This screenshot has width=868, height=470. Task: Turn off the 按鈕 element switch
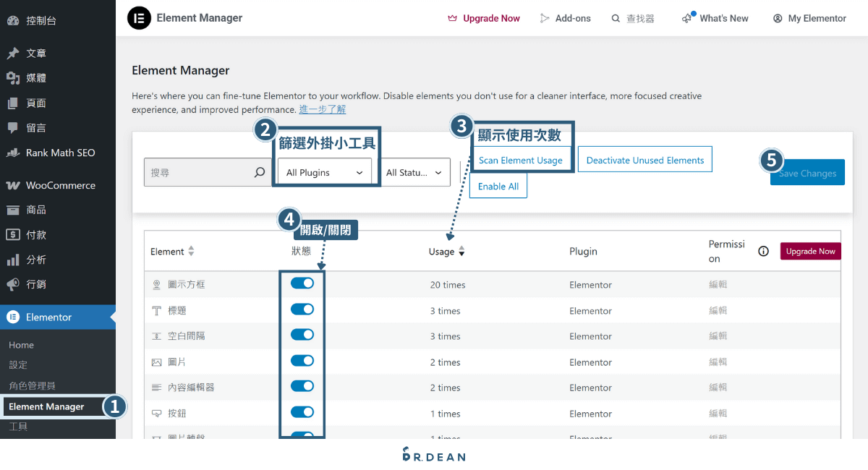[x=302, y=412]
